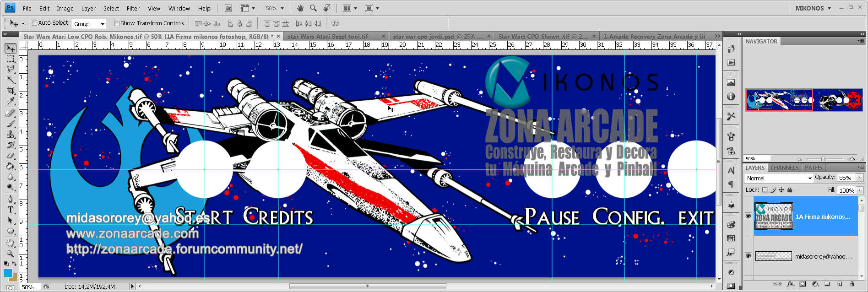Select the Healing Brush tool
This screenshot has width=868, height=292.
pyautogui.click(x=11, y=113)
